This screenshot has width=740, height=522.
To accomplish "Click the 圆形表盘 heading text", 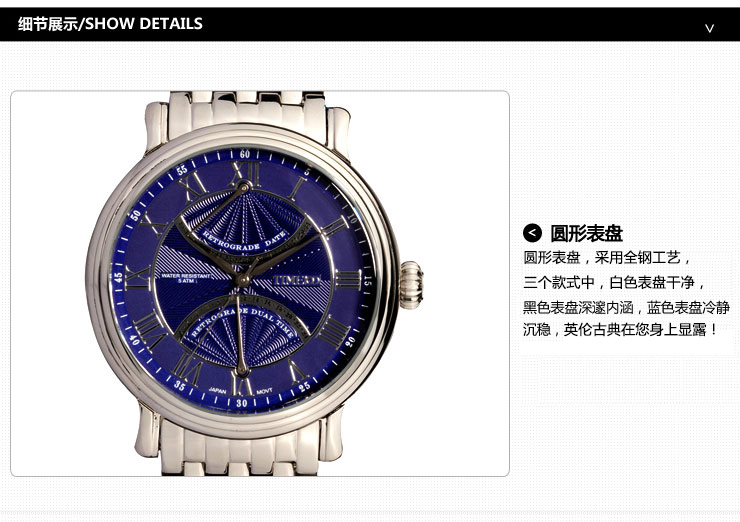I will tap(587, 233).
